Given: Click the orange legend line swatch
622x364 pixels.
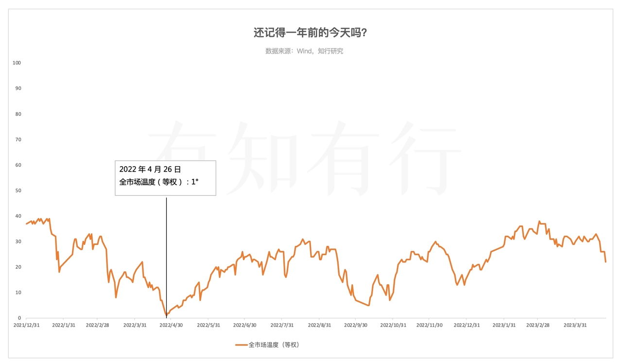Looking at the screenshot, I should tap(241, 345).
